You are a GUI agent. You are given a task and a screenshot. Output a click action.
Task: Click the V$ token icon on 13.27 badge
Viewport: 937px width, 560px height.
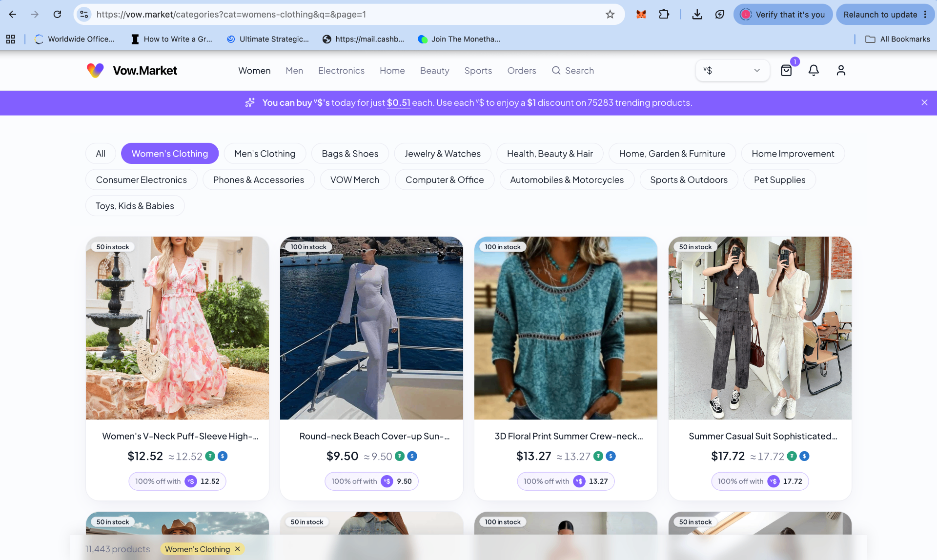579,481
